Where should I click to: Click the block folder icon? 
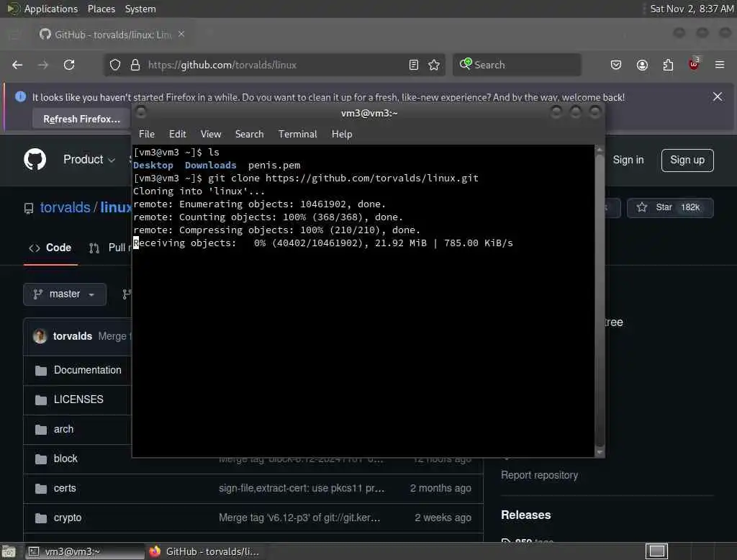click(41, 459)
